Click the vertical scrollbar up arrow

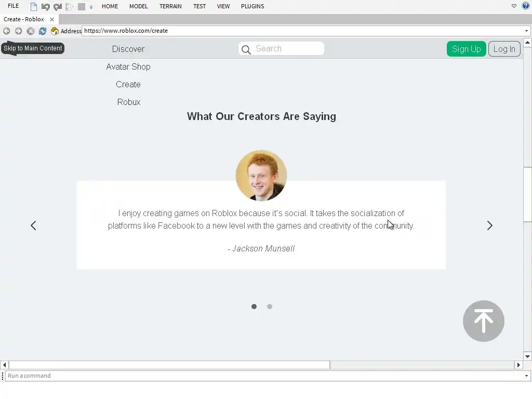pyautogui.click(x=527, y=43)
